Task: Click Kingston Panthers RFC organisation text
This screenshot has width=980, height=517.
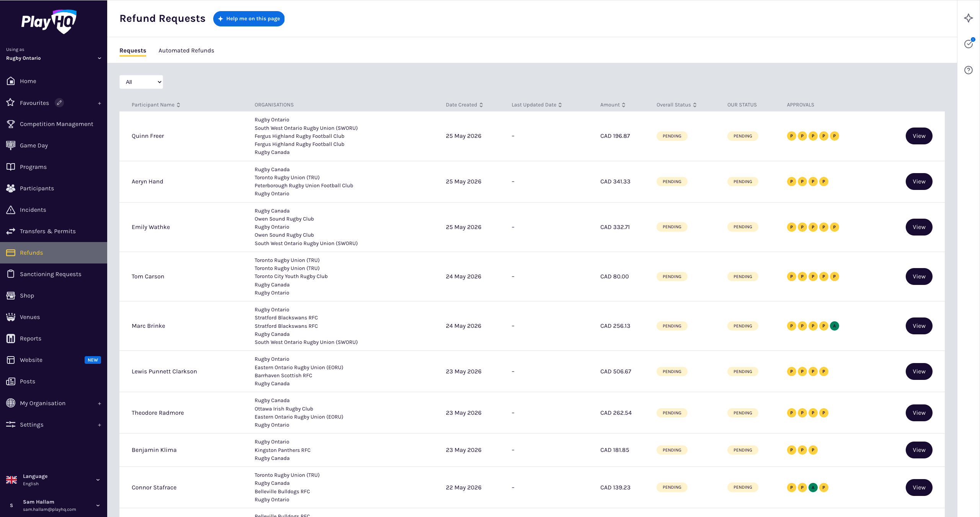Action: point(283,450)
